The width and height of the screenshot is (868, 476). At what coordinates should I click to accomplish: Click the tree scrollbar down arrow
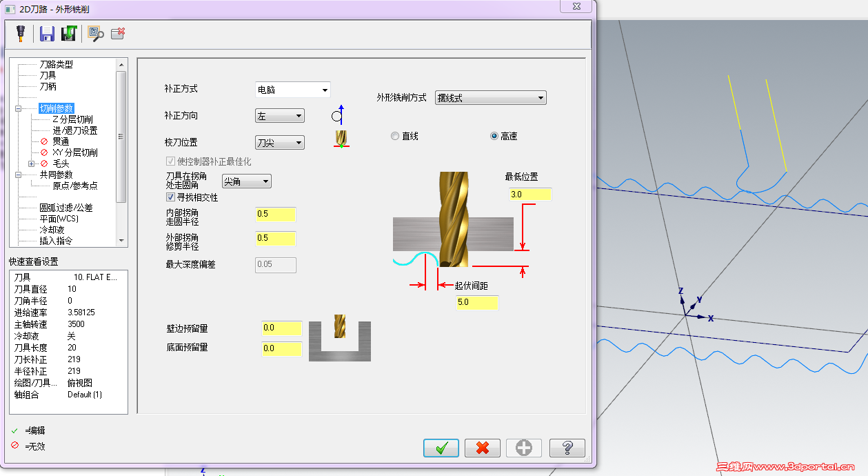[121, 241]
